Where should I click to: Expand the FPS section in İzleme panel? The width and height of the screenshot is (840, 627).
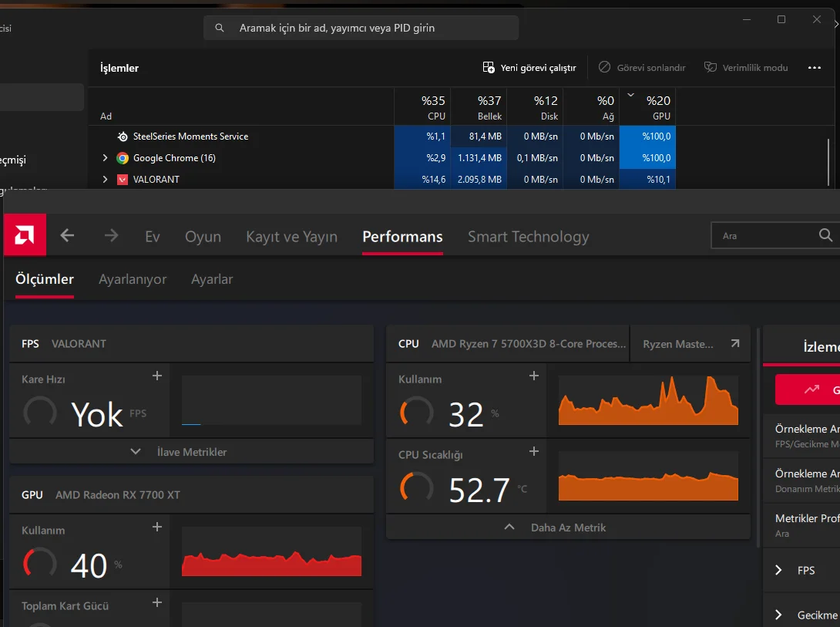(x=779, y=571)
